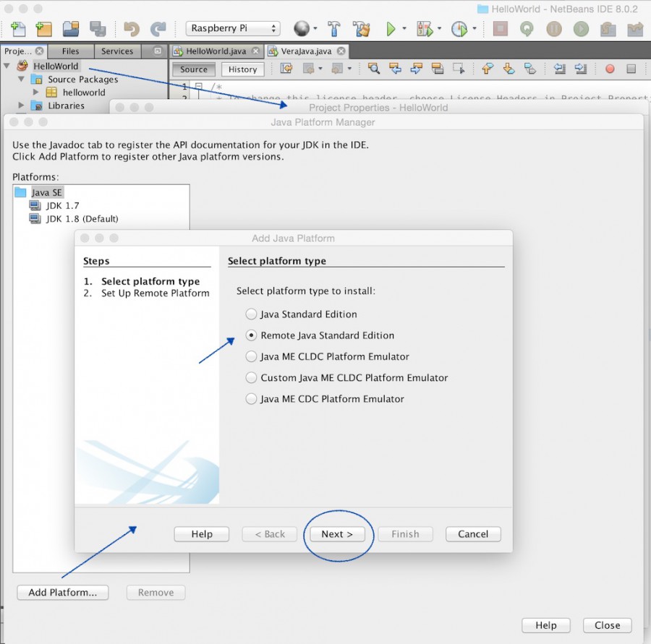Open the Raspberry Pi configuration dropdown
This screenshot has height=644, width=651.
click(233, 28)
